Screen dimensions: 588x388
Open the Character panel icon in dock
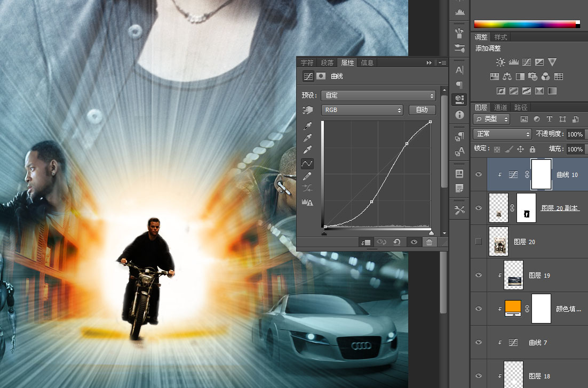[x=459, y=70]
